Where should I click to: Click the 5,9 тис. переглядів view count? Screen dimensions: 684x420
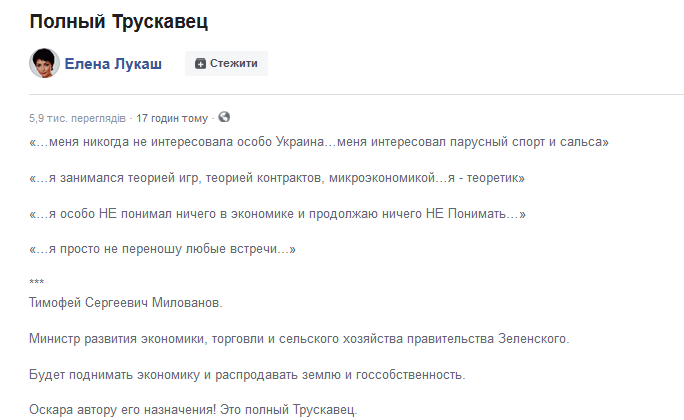[77, 118]
